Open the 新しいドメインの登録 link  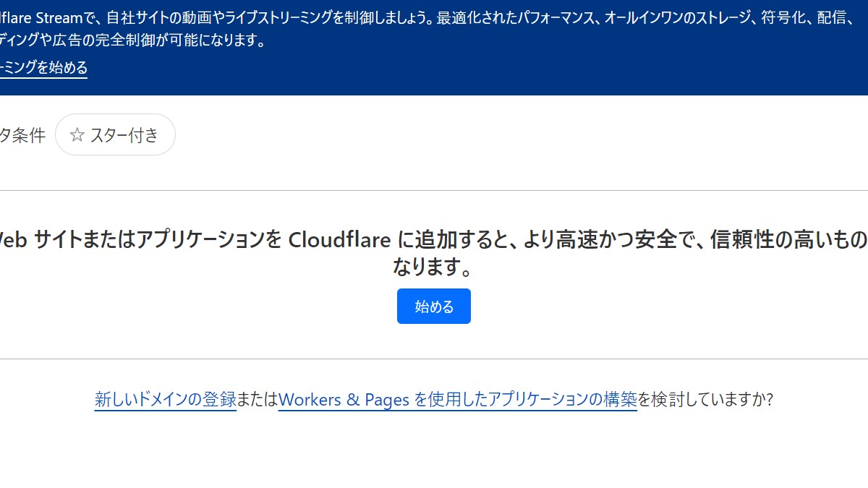[x=166, y=399]
